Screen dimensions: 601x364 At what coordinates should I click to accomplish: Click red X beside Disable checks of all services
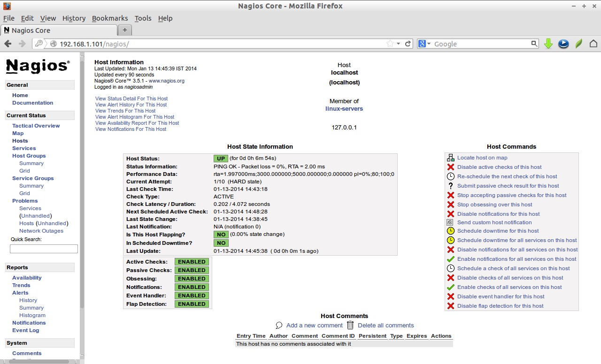pos(451,278)
